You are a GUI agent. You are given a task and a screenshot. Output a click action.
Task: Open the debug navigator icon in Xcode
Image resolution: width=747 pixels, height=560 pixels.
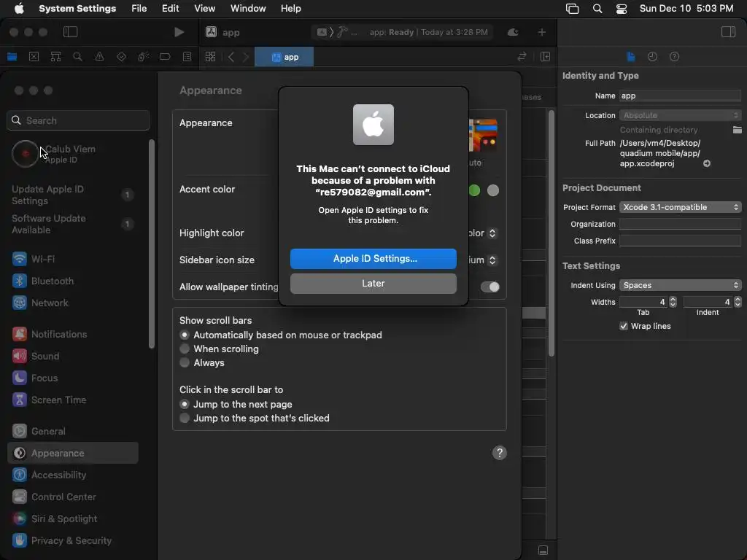(143, 57)
